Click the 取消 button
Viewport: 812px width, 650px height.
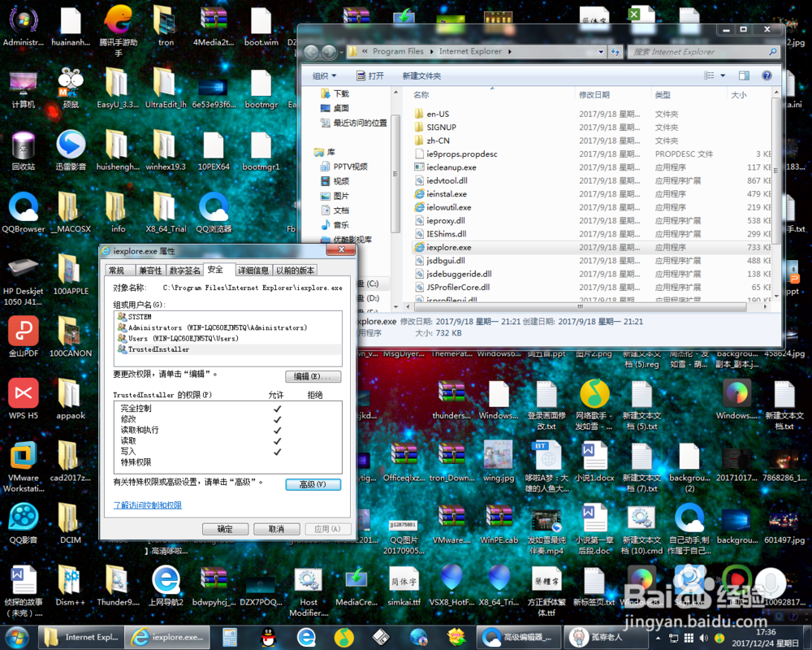pos(277,529)
